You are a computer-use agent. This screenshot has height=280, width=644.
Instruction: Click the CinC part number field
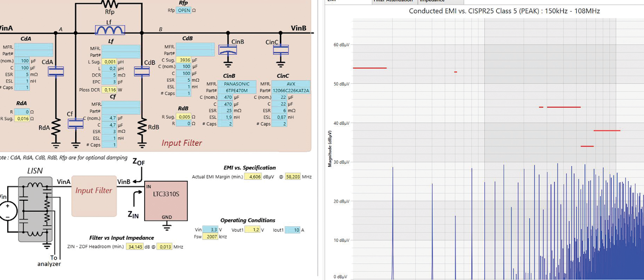(291, 91)
